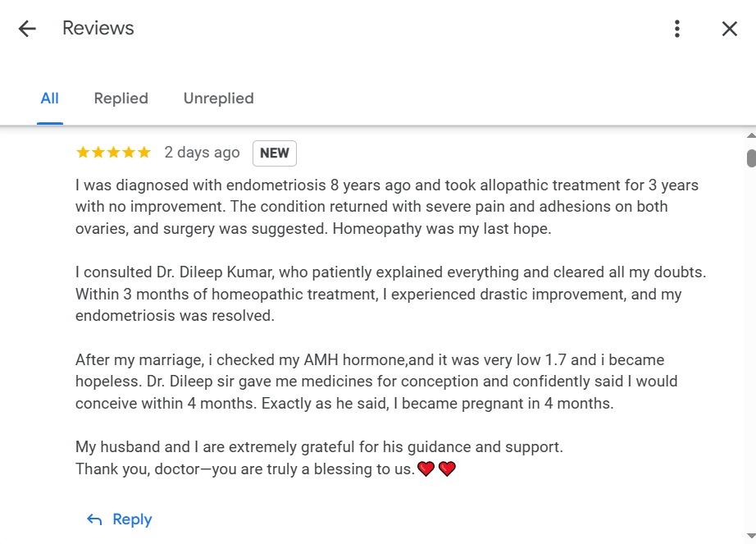
Task: Click the paragraph mentioning Dr. Dileep Kumar
Action: coord(389,294)
